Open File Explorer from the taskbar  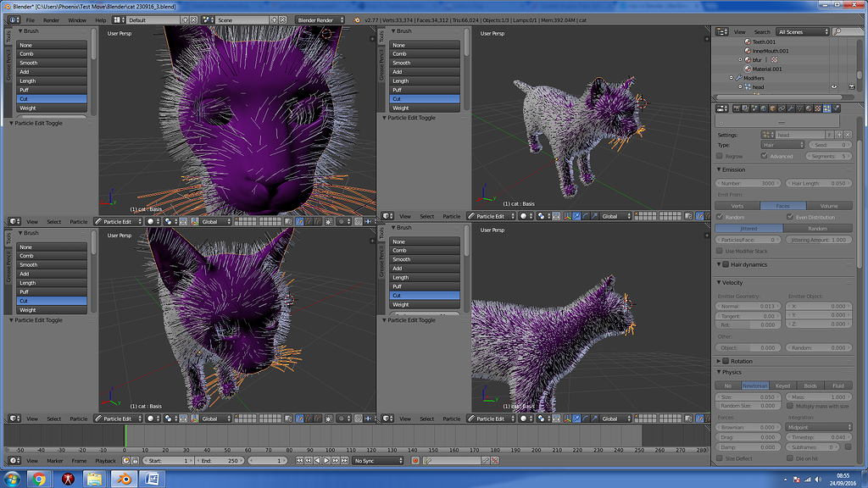pos(95,479)
